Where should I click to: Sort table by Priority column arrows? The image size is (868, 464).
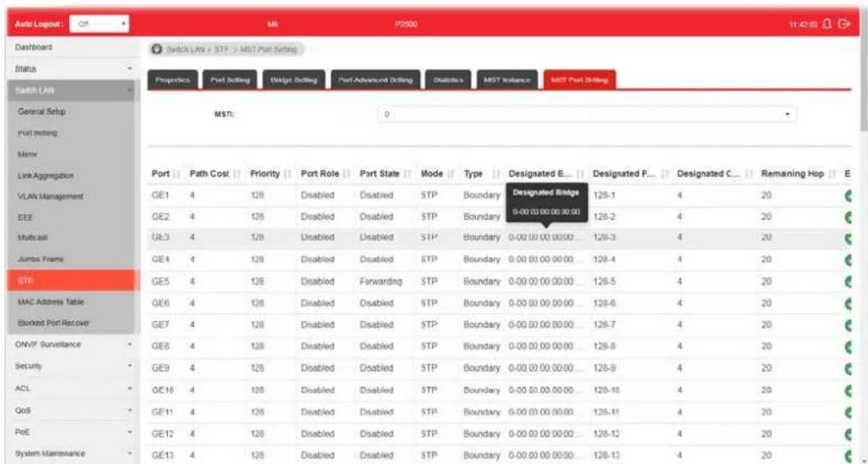click(x=289, y=174)
